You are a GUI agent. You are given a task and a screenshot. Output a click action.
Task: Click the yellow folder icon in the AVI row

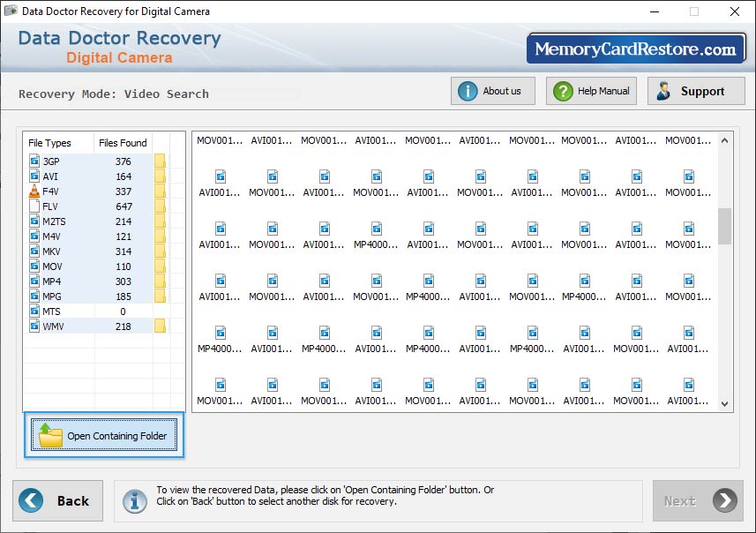[160, 176]
